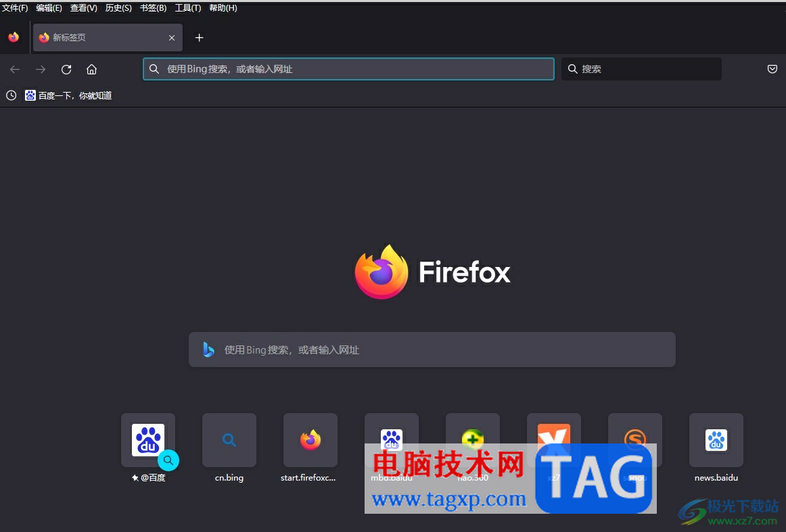786x532 pixels.
Task: Open the 帮助(H) menu
Action: pyautogui.click(x=223, y=8)
